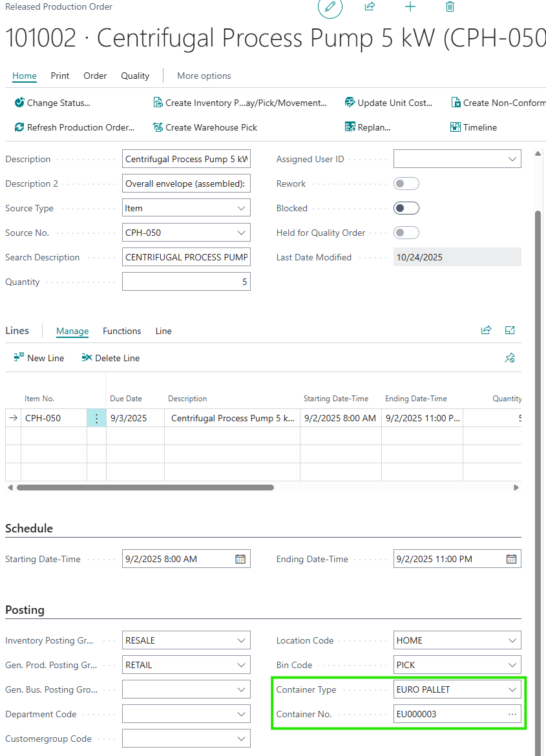Click the pencil edit icon at top
This screenshot has width=546, height=756.
pyautogui.click(x=330, y=7)
